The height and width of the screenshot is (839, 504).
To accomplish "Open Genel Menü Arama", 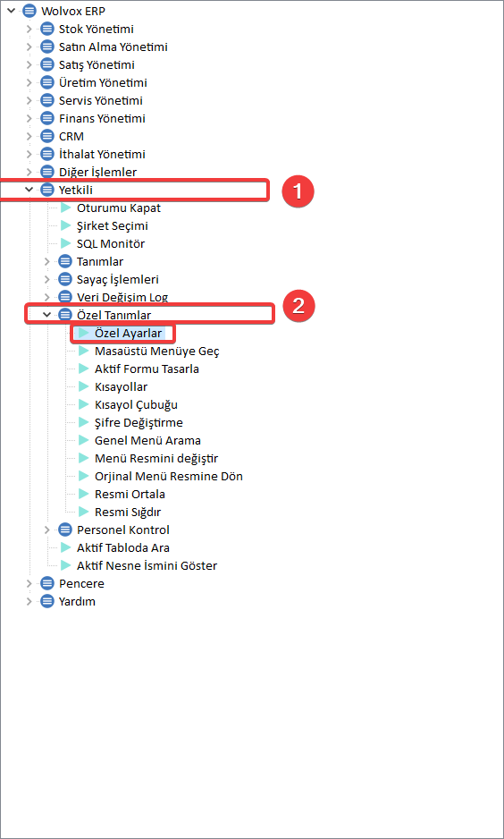I will tap(147, 441).
